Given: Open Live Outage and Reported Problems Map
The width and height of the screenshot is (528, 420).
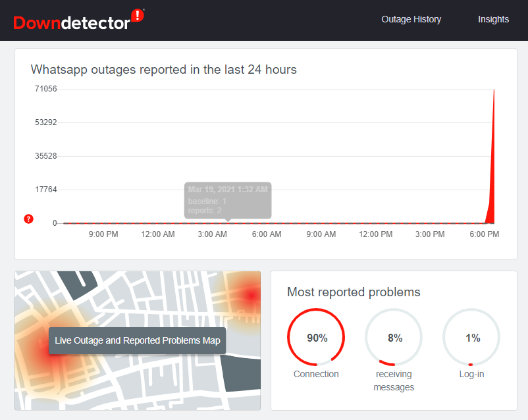Looking at the screenshot, I should click(138, 340).
